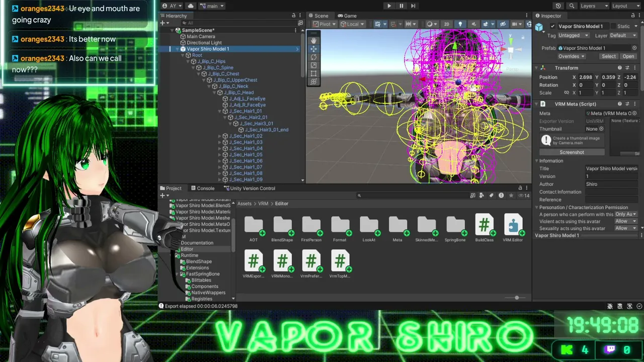Open the prefab Overrides dropdown
Screen dimensions: 644x362
point(572,56)
